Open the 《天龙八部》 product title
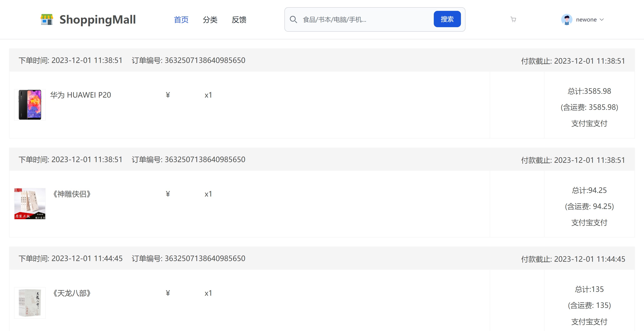This screenshot has height=331, width=644. pos(72,293)
